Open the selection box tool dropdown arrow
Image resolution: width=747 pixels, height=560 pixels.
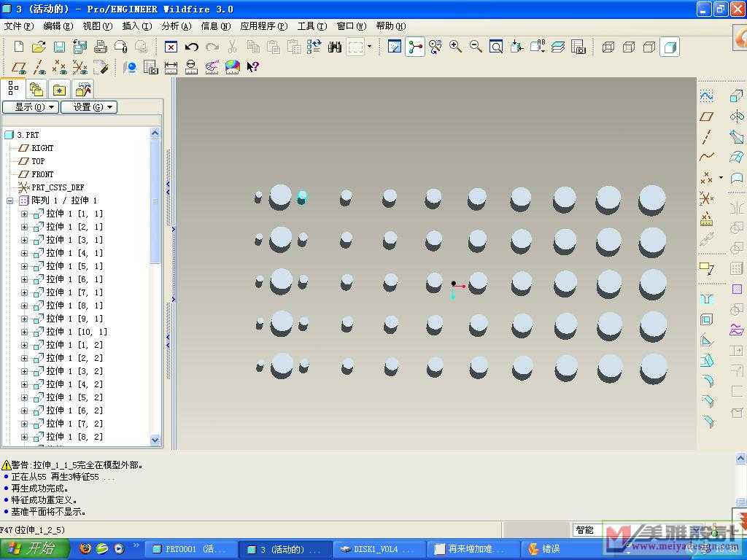click(x=369, y=47)
